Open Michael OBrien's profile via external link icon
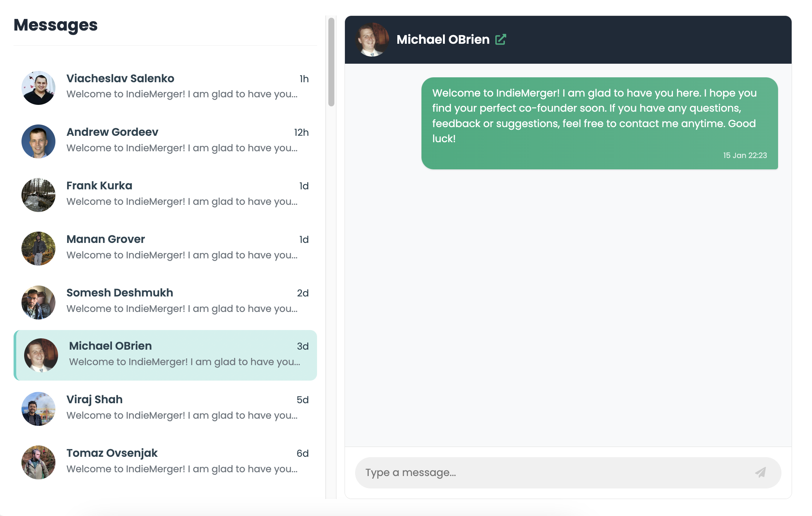812x516 pixels. click(x=501, y=39)
